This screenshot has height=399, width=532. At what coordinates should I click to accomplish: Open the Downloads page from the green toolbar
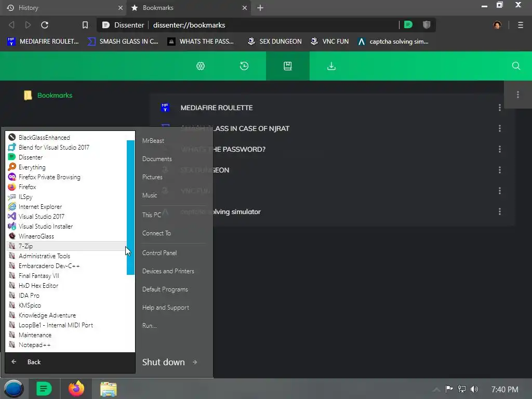[331, 66]
